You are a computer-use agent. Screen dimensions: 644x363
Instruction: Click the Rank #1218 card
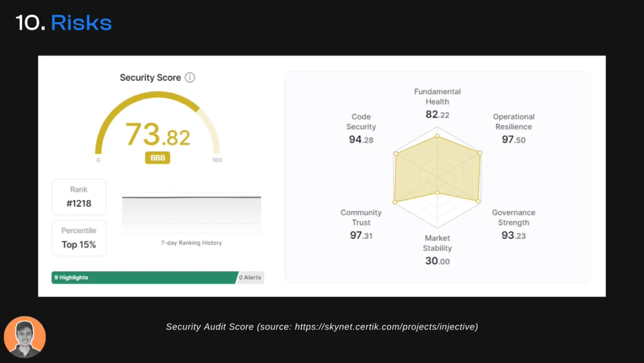pyautogui.click(x=79, y=197)
